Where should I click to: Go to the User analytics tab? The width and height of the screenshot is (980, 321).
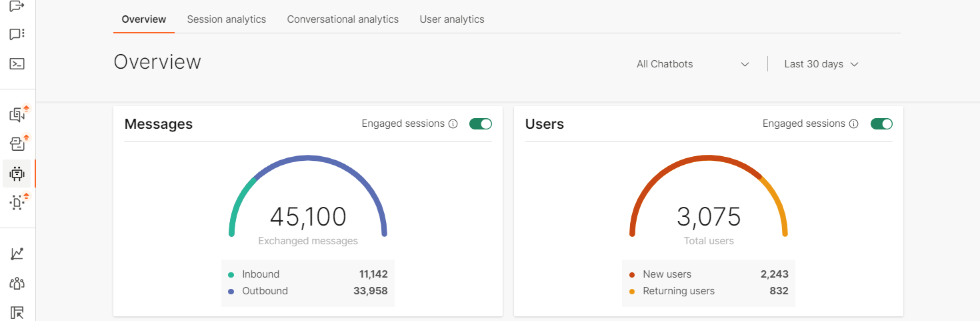tap(452, 19)
